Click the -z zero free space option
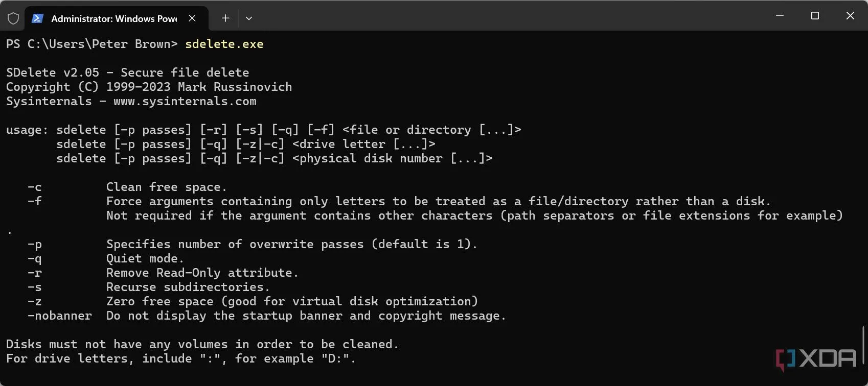This screenshot has height=386, width=868. pos(35,301)
